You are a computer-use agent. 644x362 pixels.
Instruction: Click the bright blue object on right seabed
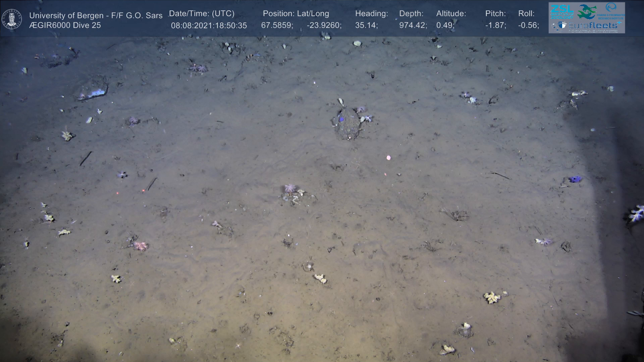tap(575, 179)
